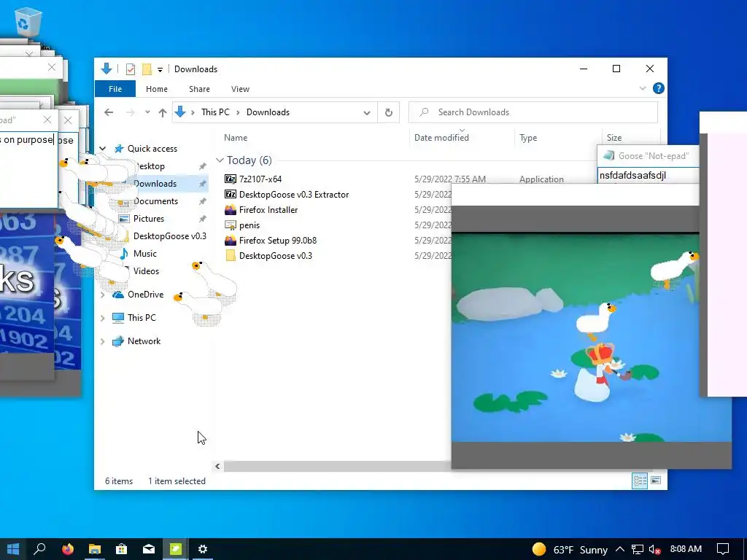
Task: Select Pictures in navigation pane
Action: [x=149, y=219]
